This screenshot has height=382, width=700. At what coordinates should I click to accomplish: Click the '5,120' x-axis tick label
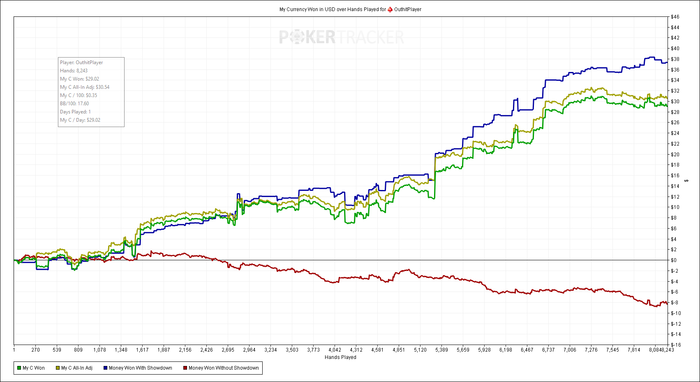pyautogui.click(x=420, y=351)
